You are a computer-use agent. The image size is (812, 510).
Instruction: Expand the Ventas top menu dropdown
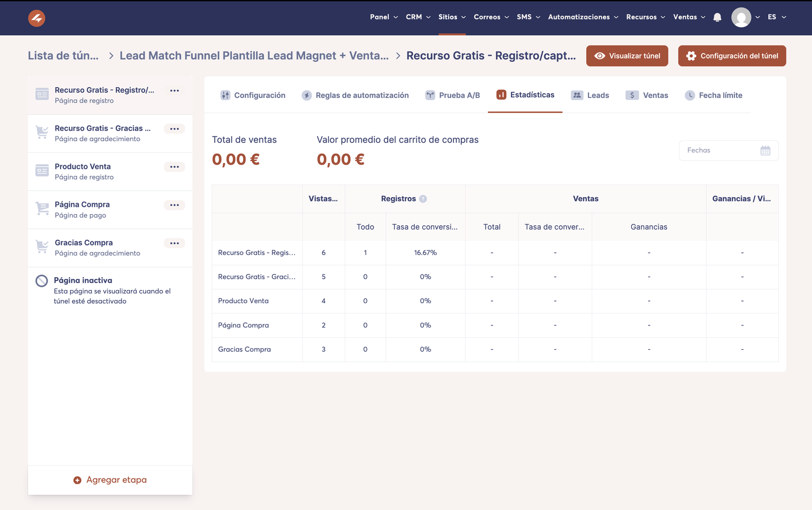pos(689,17)
